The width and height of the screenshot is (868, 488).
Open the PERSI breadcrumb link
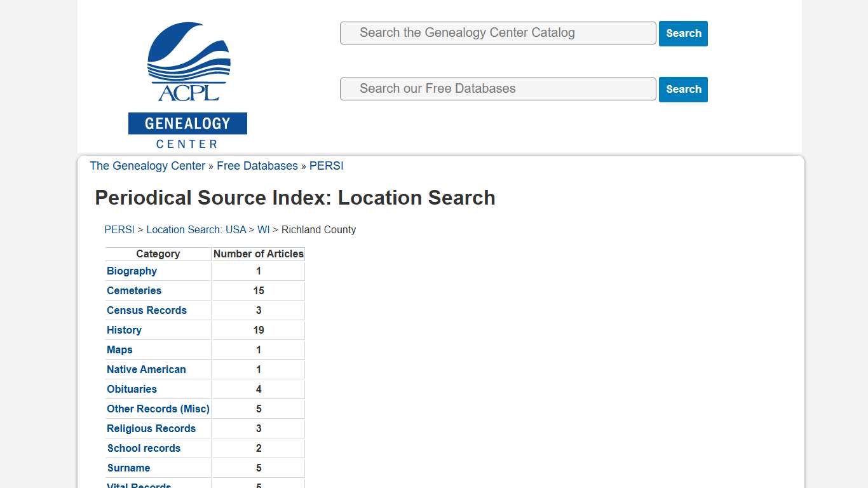coord(326,166)
